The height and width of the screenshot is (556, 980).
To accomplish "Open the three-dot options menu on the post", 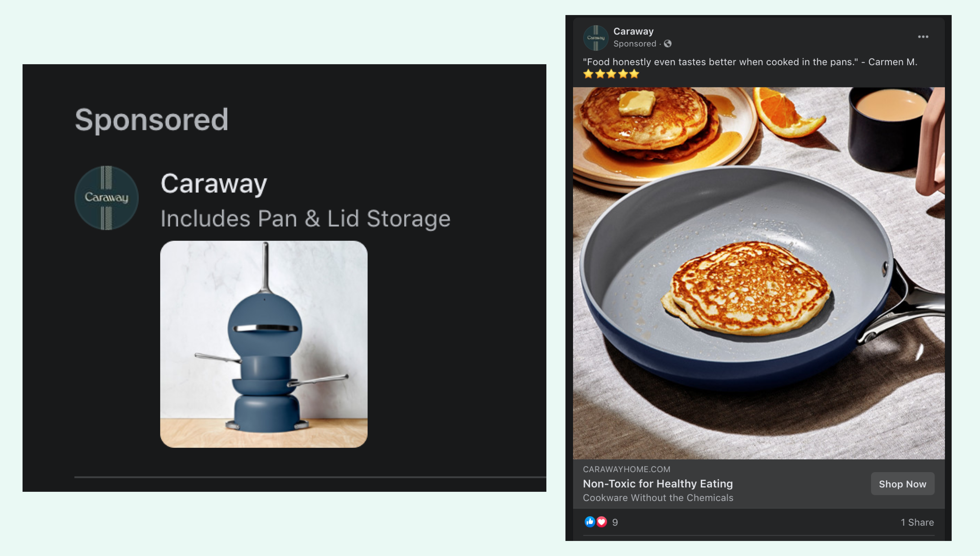I will pyautogui.click(x=923, y=37).
